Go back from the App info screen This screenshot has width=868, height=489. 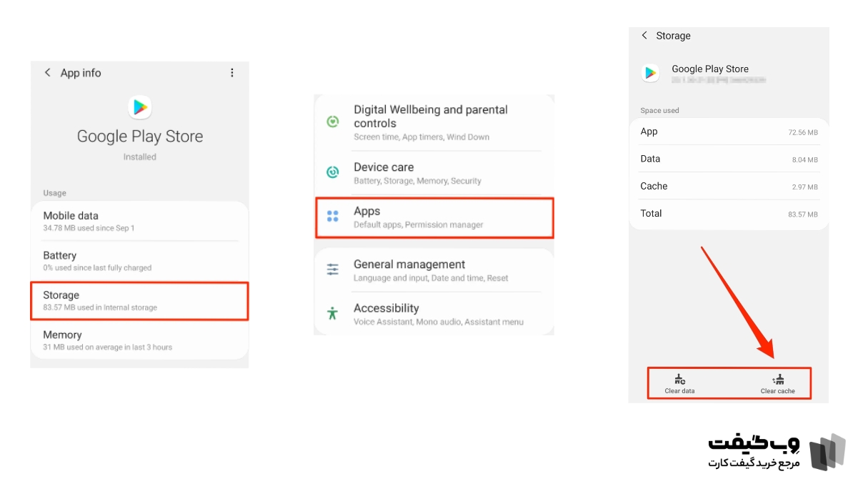pyautogui.click(x=48, y=73)
